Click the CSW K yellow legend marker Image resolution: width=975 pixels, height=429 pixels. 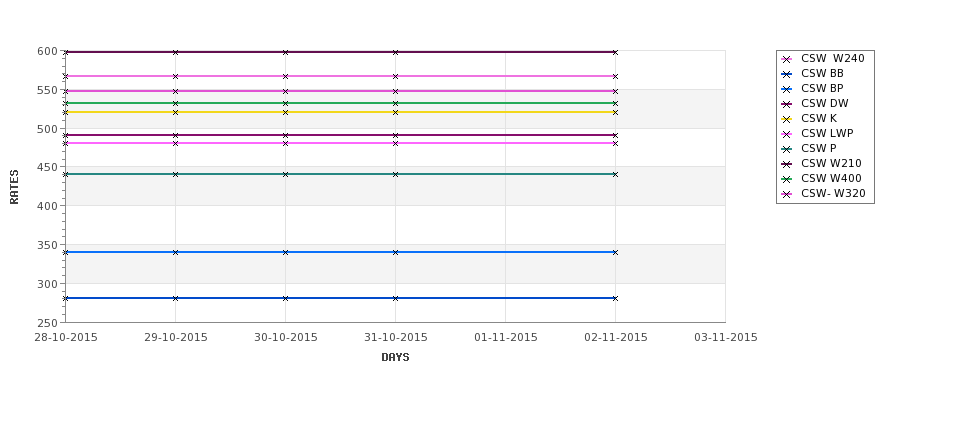click(787, 119)
